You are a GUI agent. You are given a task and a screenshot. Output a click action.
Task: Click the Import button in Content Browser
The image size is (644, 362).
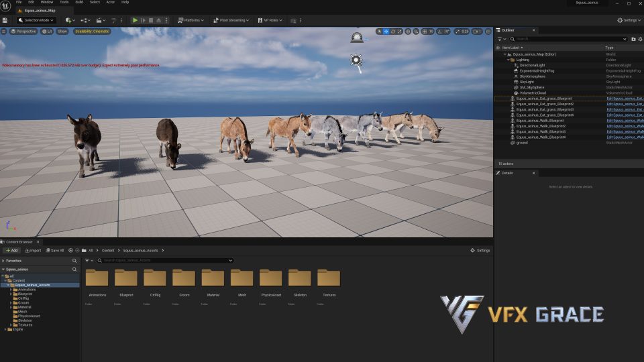[x=32, y=250]
